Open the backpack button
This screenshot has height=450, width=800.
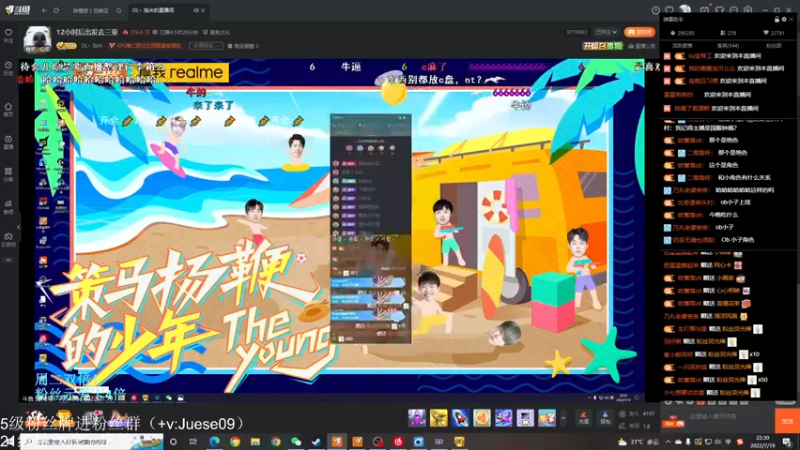pos(605,418)
